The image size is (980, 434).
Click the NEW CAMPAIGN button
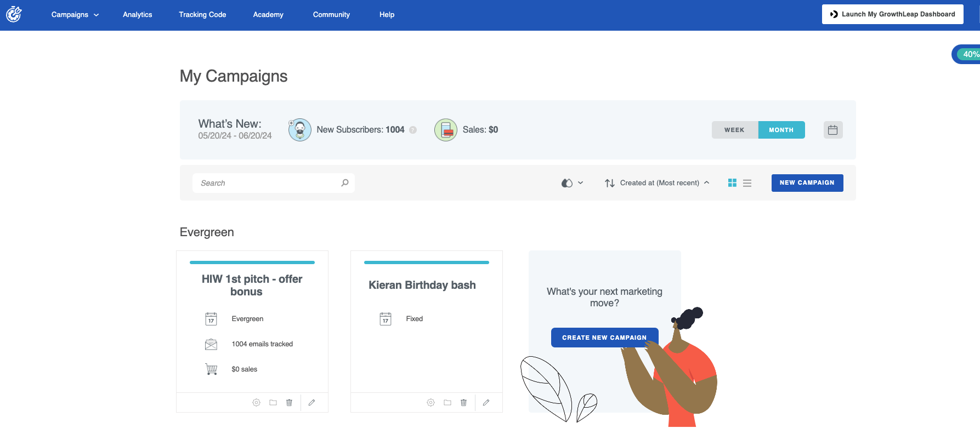tap(807, 183)
